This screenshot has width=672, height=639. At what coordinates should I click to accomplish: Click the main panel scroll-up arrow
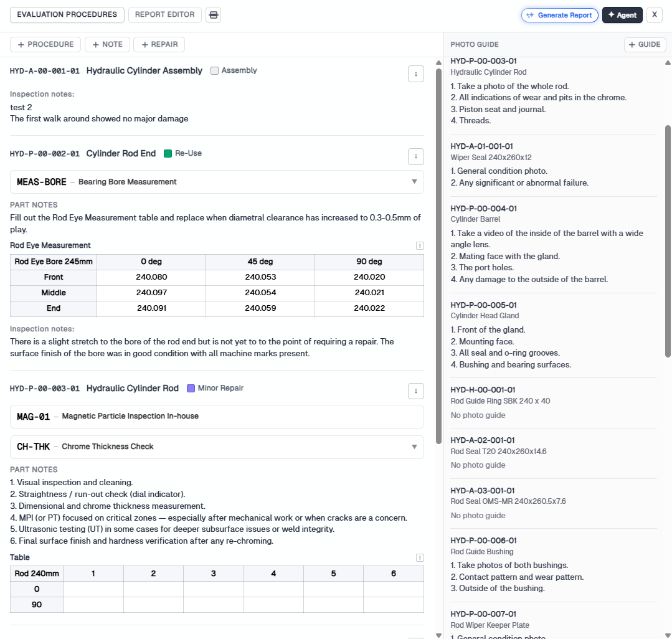coord(438,62)
